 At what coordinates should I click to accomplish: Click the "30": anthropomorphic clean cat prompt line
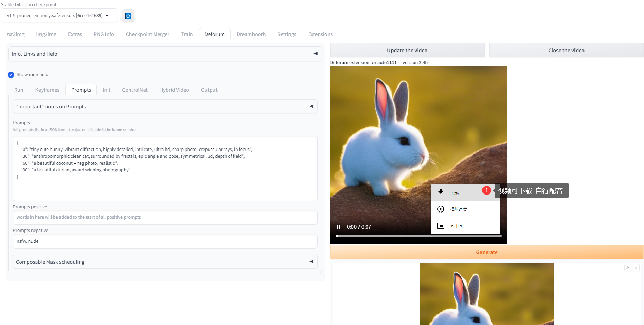[132, 156]
